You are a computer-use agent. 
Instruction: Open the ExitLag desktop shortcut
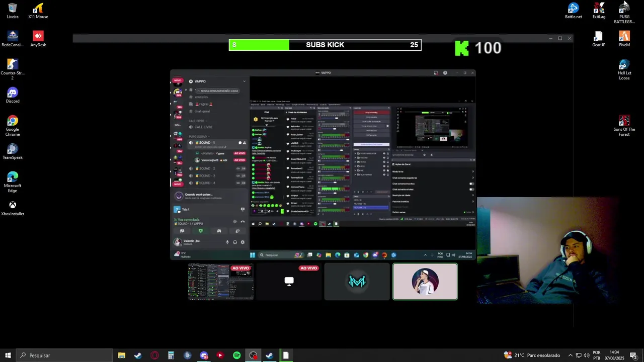pyautogui.click(x=599, y=11)
